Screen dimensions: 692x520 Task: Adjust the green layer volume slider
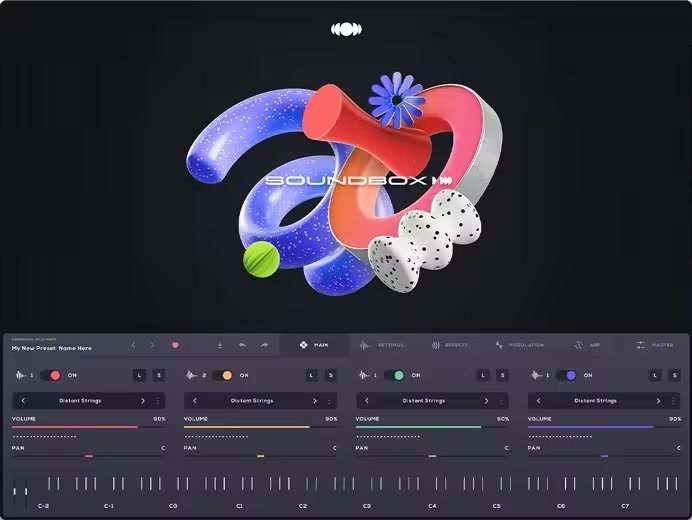click(432, 427)
